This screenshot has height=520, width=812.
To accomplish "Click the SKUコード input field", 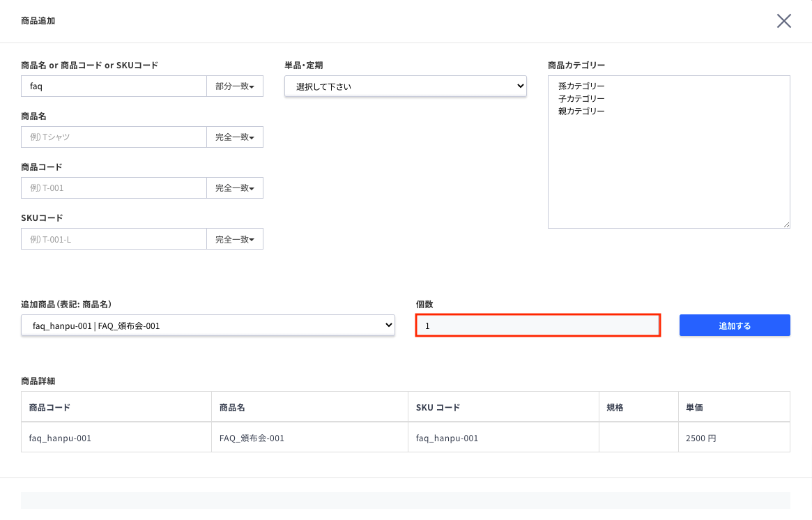I will click(x=114, y=239).
